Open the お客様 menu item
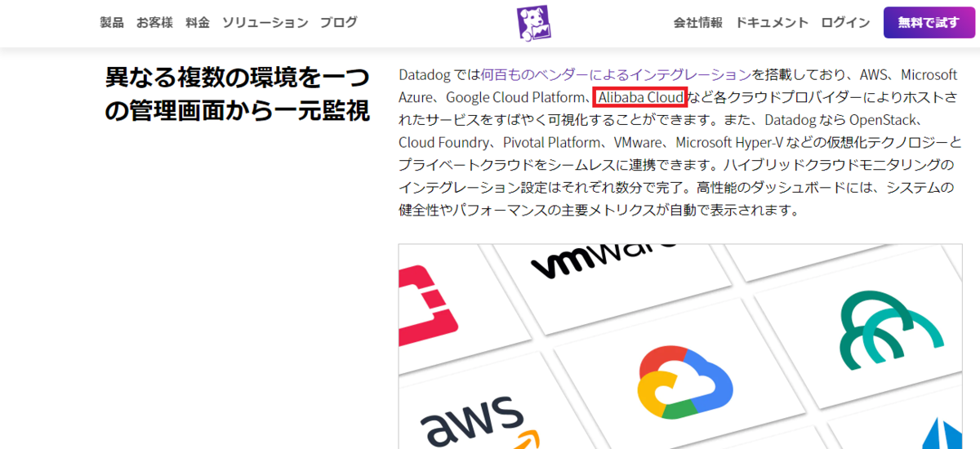This screenshot has height=449, width=980. click(x=154, y=23)
